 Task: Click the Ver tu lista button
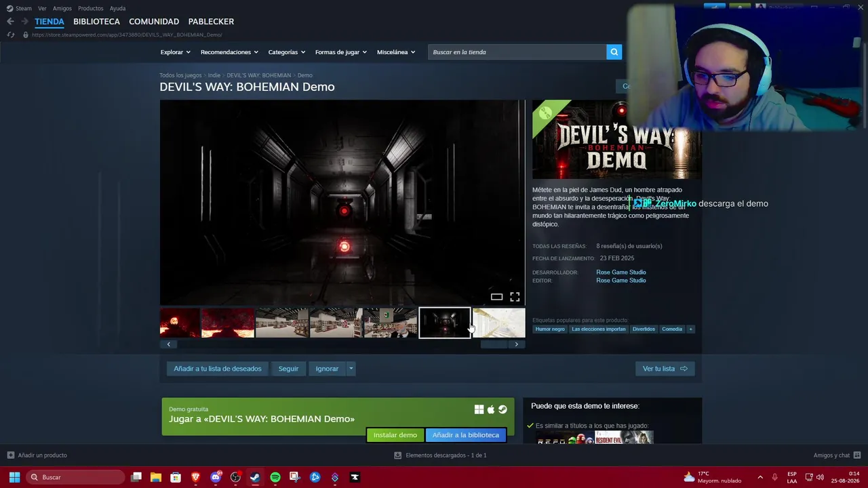[665, 369]
